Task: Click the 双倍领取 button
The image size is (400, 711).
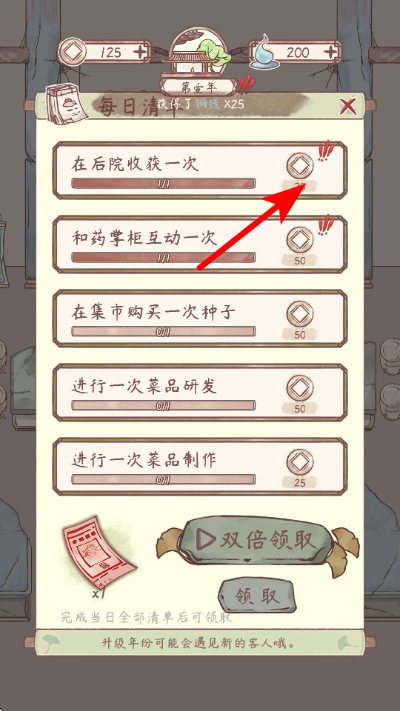Action: (257, 541)
